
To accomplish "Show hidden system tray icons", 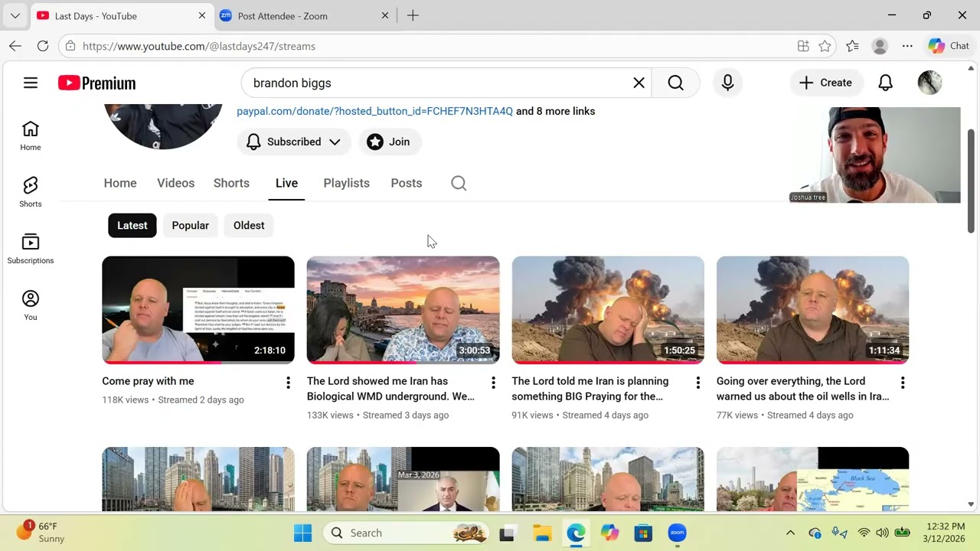I will coord(790,533).
